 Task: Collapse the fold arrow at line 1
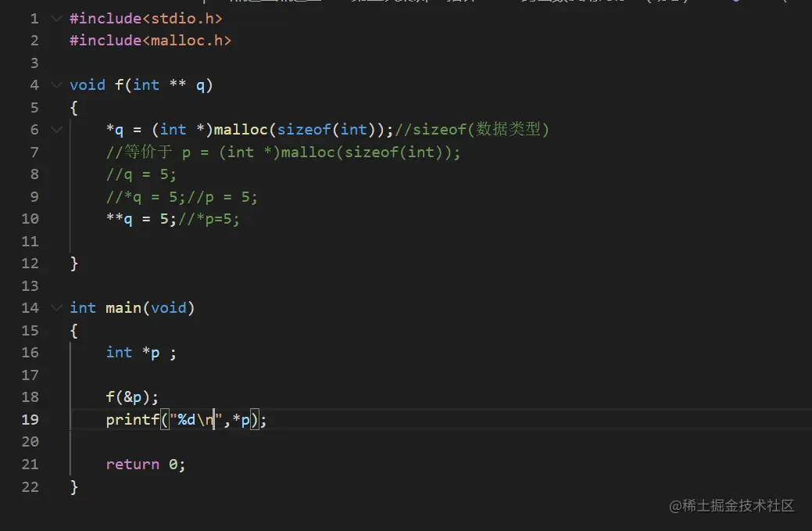(56, 19)
